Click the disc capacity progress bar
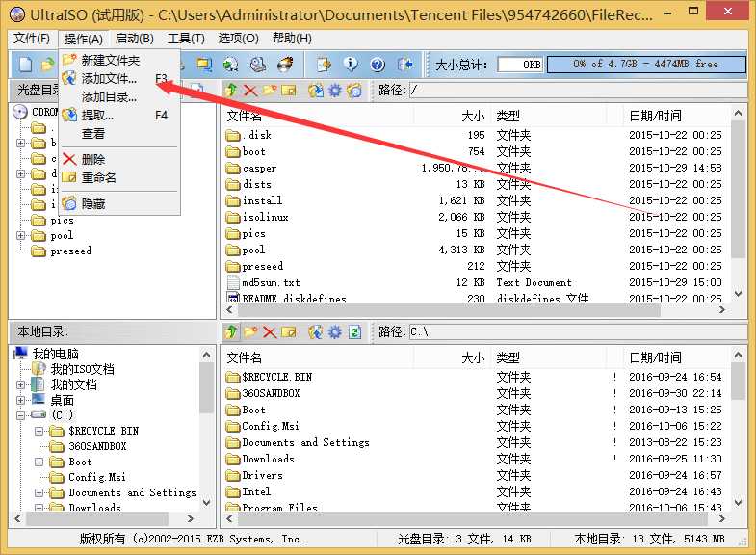756x555 pixels. 646,65
